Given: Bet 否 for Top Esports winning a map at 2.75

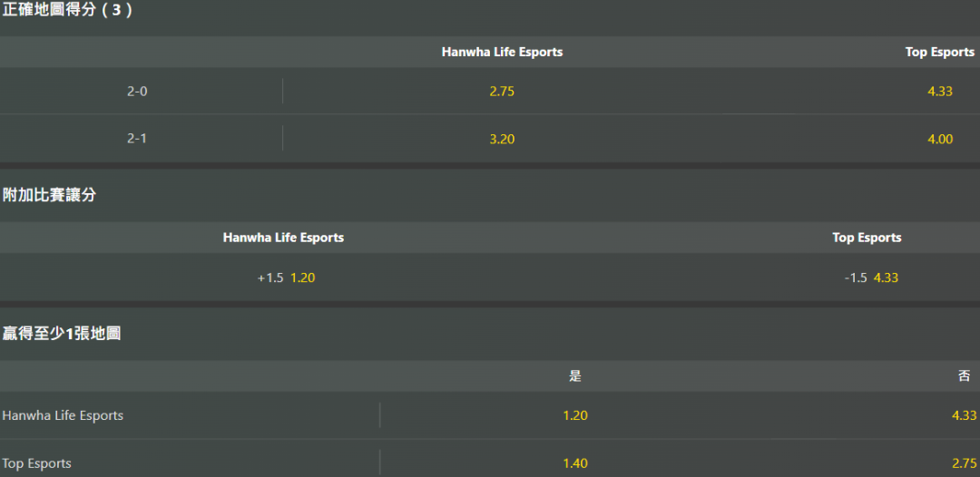Looking at the screenshot, I should pos(964,463).
